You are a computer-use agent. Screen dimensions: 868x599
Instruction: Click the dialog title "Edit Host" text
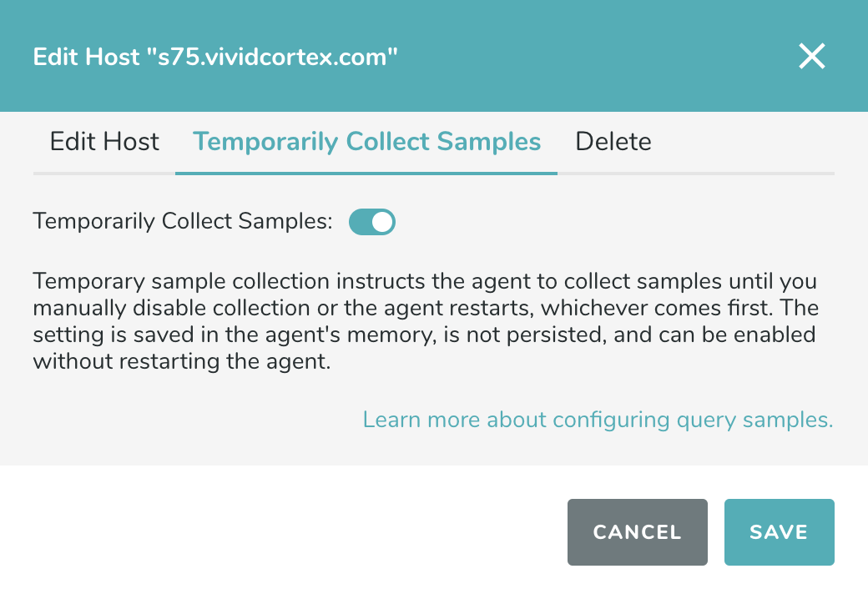pos(85,58)
